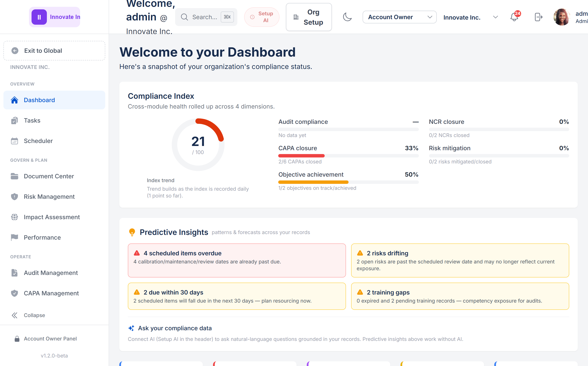Click the v1.2.0-beta version text

[x=54, y=356]
